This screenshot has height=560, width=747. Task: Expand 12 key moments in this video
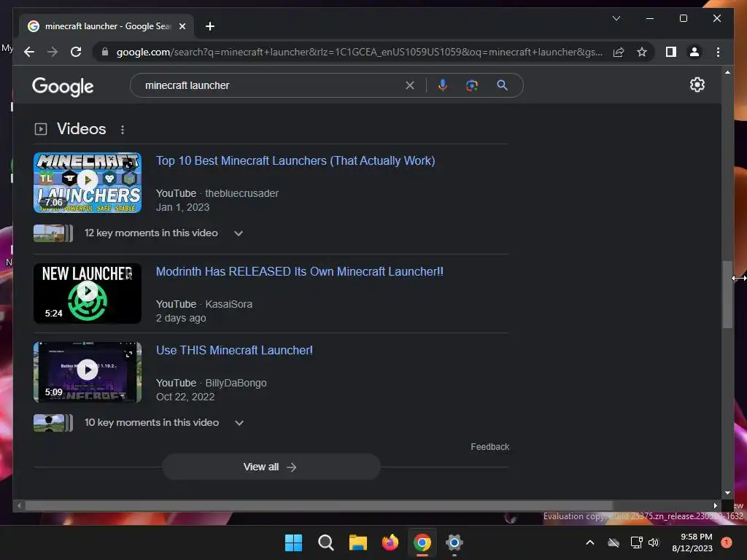coord(239,233)
